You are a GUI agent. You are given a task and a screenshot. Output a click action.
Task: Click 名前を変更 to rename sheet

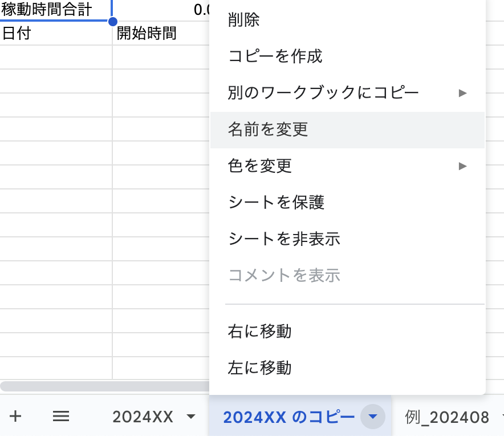268,130
